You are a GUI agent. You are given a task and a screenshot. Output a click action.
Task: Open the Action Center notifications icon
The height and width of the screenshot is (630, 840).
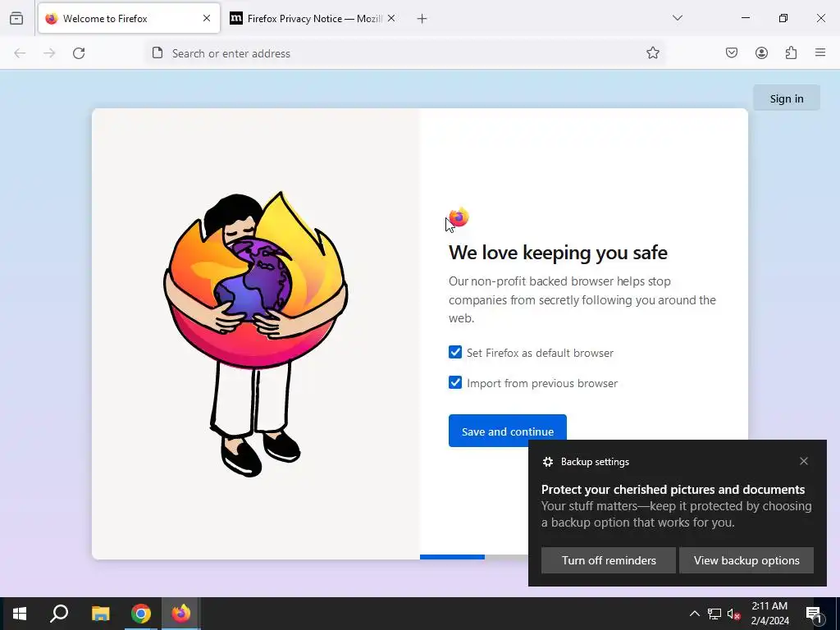[x=814, y=614]
